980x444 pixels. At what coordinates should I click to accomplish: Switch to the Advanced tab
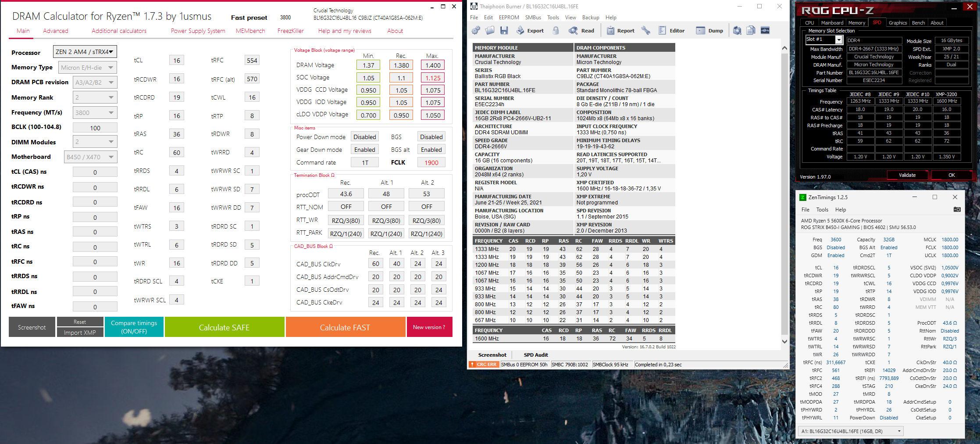point(55,31)
